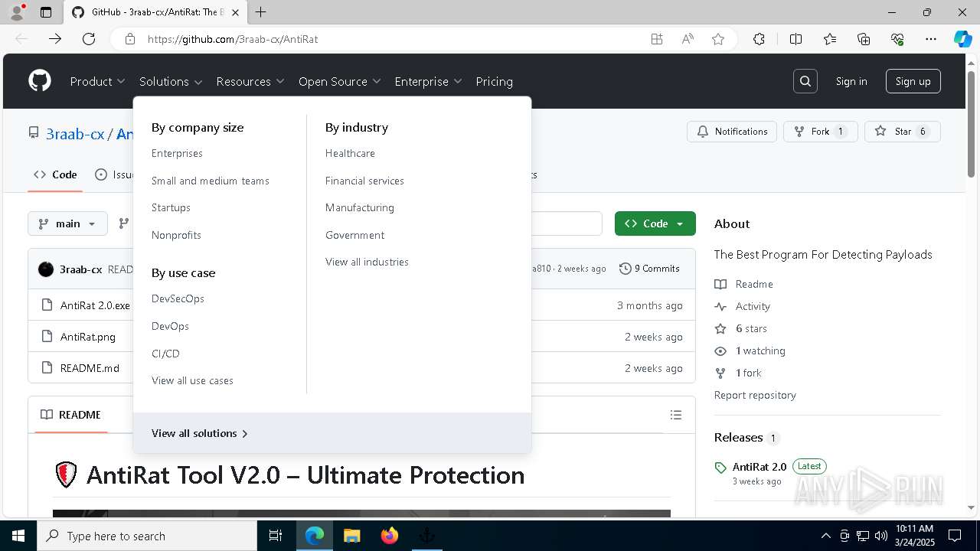The height and width of the screenshot is (551, 980).
Task: Go forward with browser arrow
Action: tap(55, 39)
